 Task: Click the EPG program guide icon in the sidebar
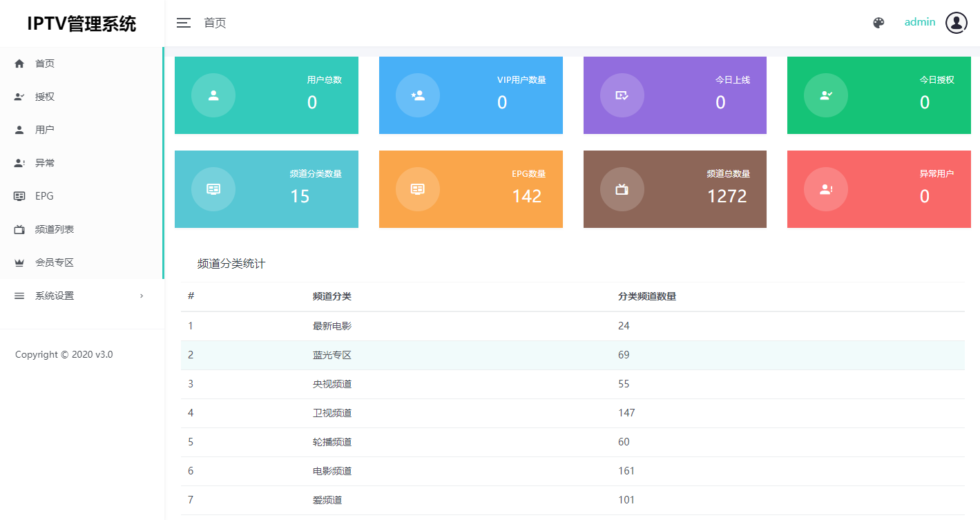(x=19, y=196)
